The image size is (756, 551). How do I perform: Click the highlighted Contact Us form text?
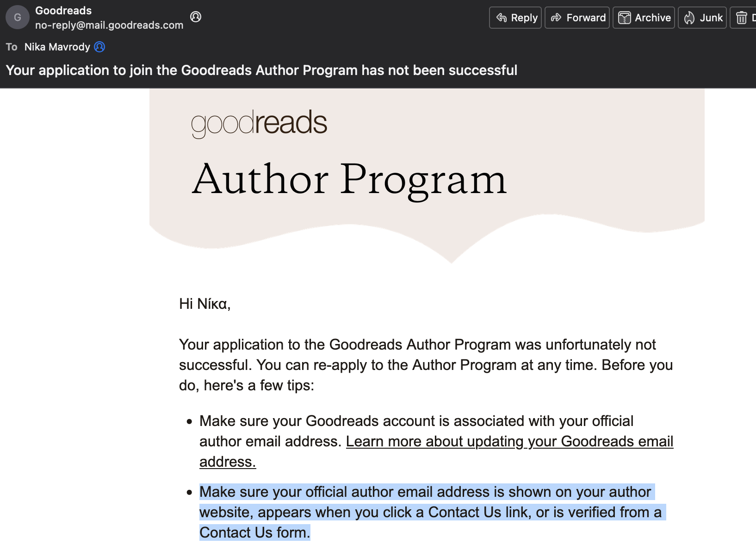[254, 532]
